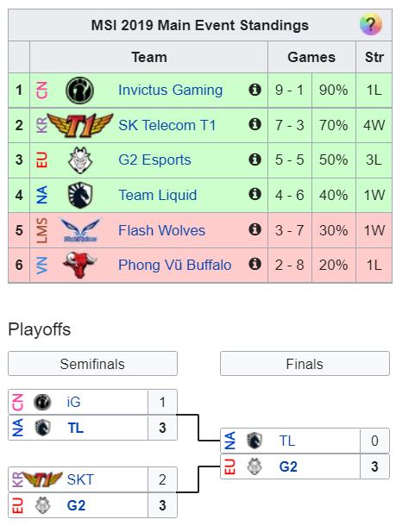Select the Finals bracket header
396x532 pixels.
pos(305,364)
